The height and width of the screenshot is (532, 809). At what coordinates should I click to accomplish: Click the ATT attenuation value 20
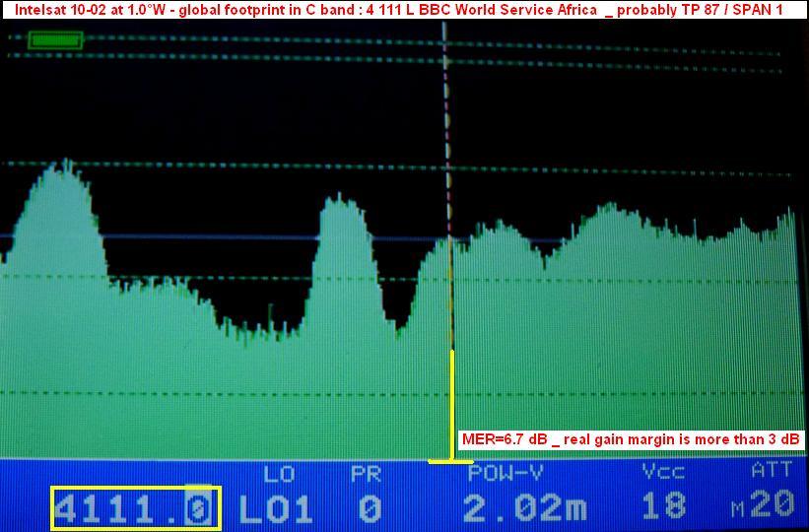click(x=772, y=506)
